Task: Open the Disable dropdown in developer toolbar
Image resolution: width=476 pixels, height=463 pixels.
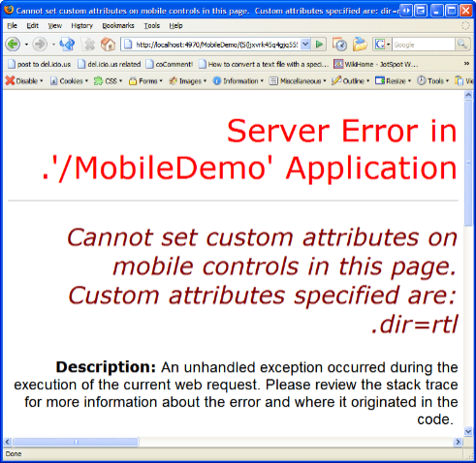Action: coord(24,80)
